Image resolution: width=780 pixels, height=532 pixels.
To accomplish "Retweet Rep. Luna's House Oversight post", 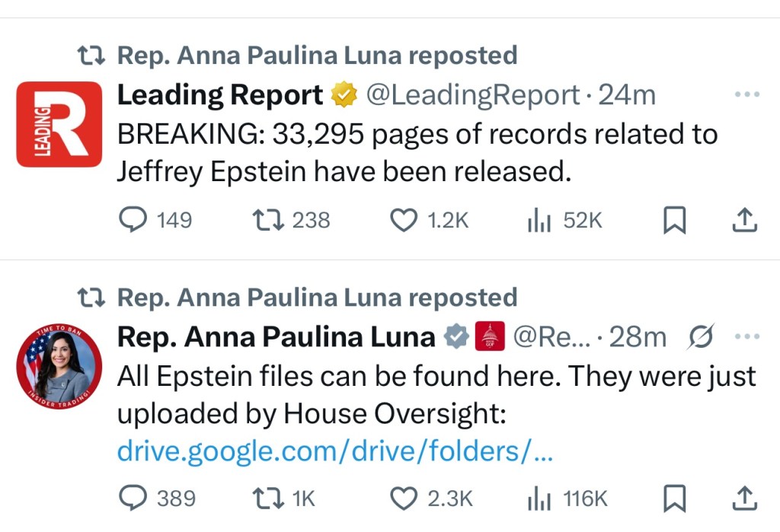I will [x=264, y=499].
